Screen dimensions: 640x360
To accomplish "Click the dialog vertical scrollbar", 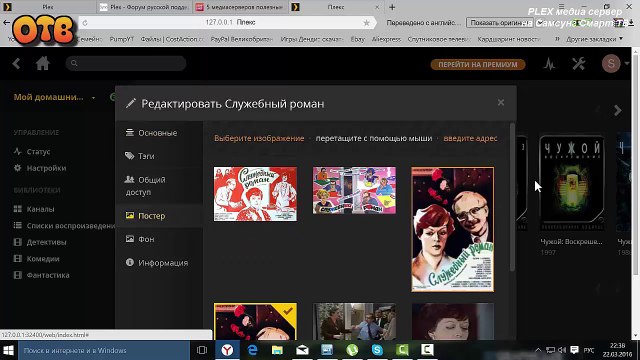I will pos(512,196).
